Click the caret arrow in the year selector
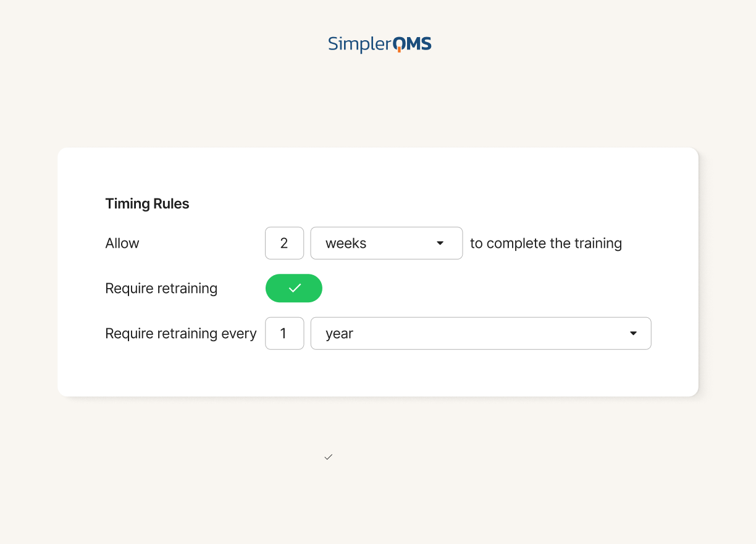Screen dimensions: 756x544 coord(633,333)
